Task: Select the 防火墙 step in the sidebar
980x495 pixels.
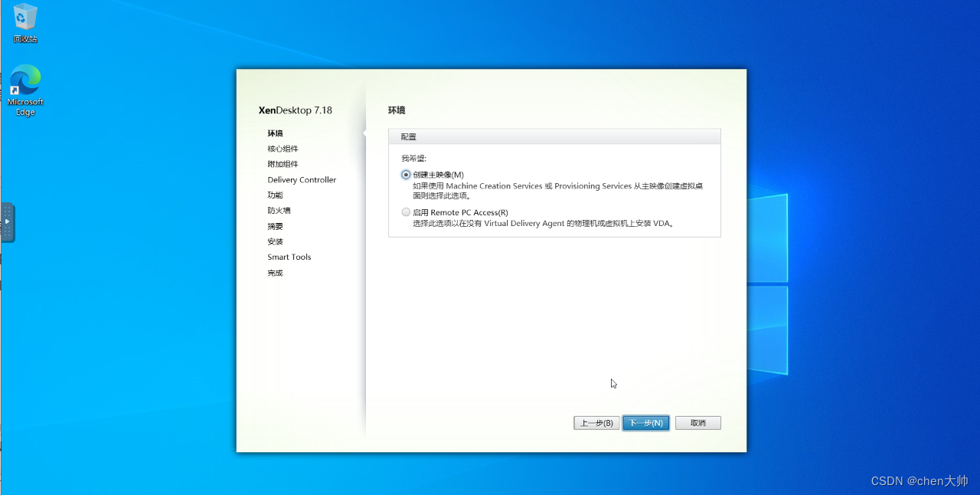Action: pyautogui.click(x=279, y=211)
